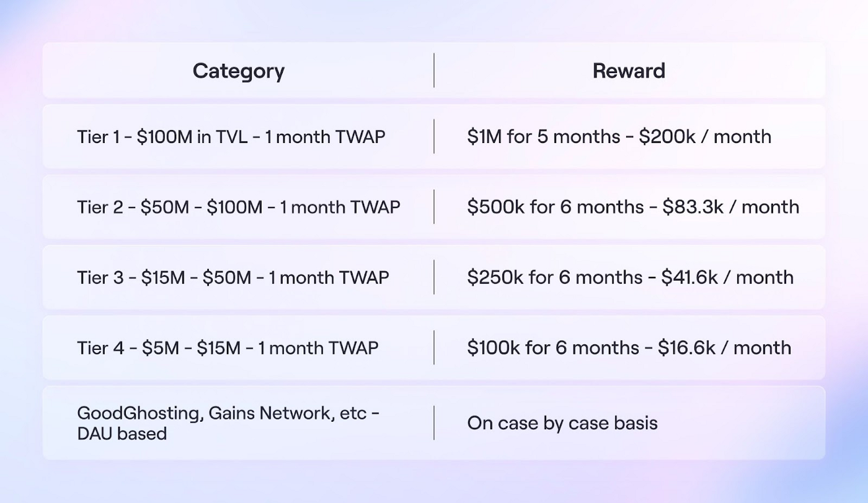Screen dimensions: 868x503
Task: Click the Category column header
Action: click(239, 71)
